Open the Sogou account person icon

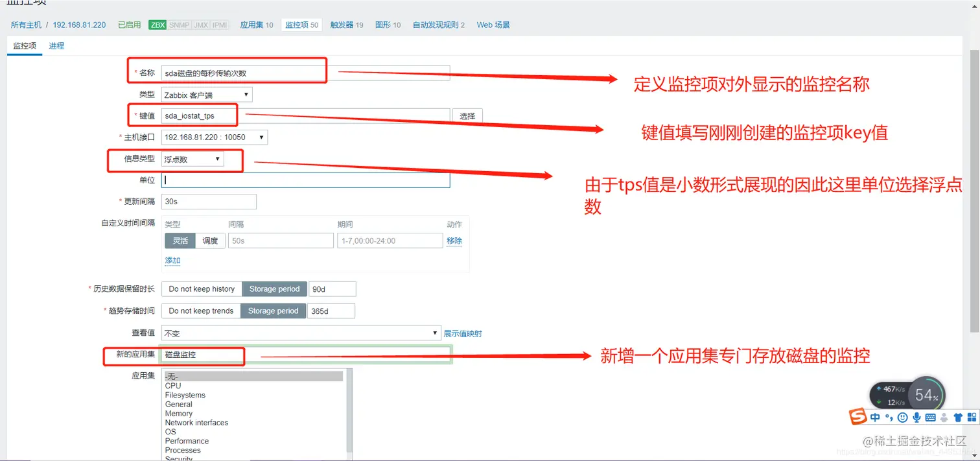(944, 417)
